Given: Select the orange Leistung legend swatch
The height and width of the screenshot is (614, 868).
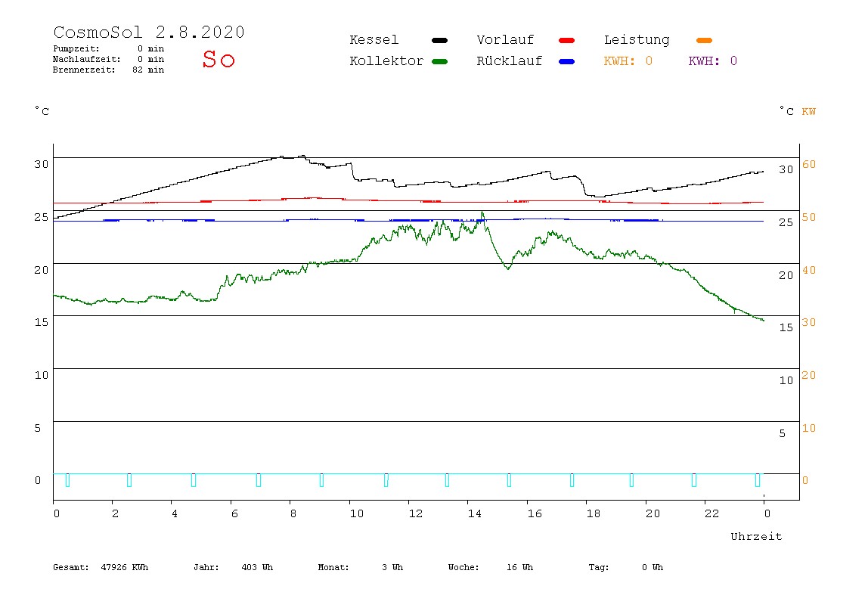Looking at the screenshot, I should [x=704, y=40].
